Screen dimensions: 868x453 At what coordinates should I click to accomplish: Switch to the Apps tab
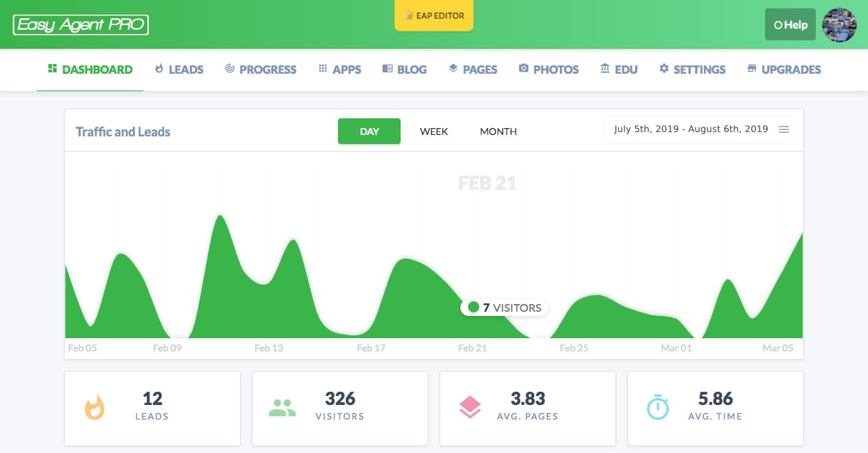[339, 70]
